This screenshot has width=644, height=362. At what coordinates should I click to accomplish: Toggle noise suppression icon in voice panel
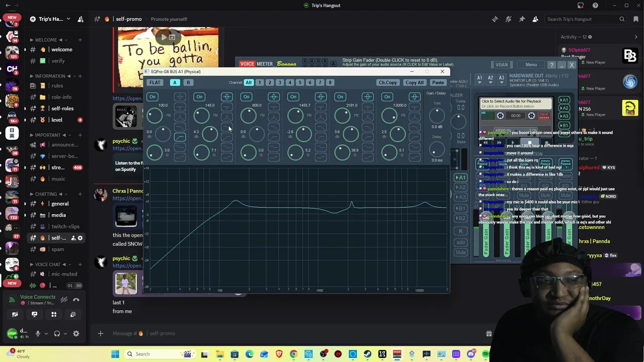tap(64, 300)
